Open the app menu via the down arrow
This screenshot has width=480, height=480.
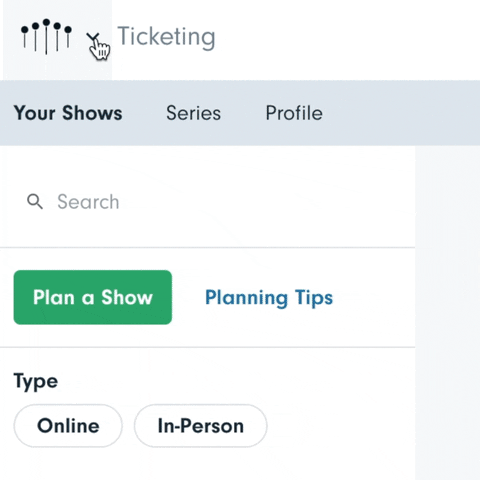coord(93,37)
